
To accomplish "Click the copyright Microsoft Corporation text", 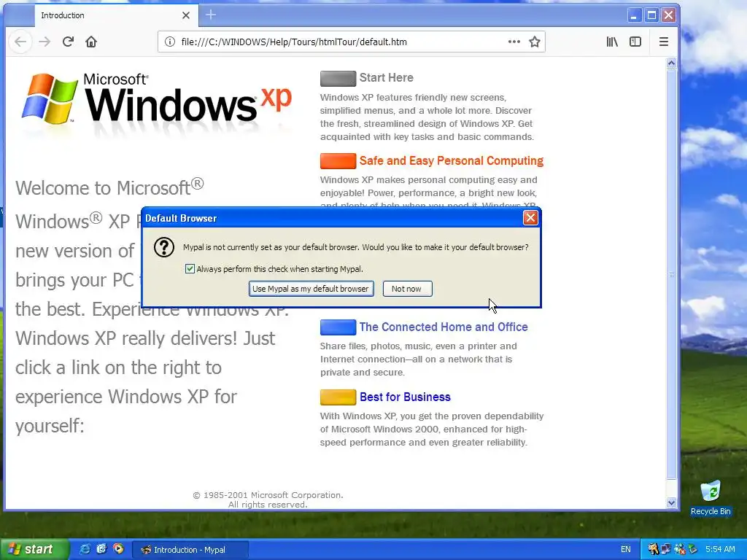I will 268,499.
